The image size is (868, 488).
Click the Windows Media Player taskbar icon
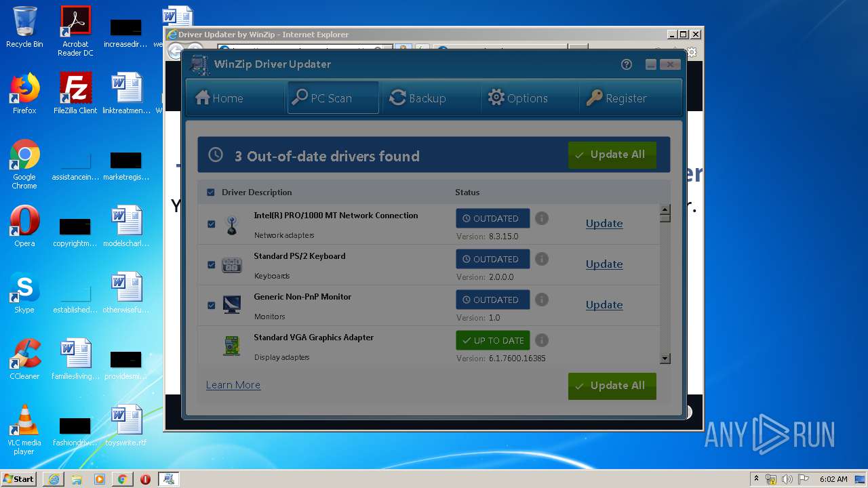(100, 479)
